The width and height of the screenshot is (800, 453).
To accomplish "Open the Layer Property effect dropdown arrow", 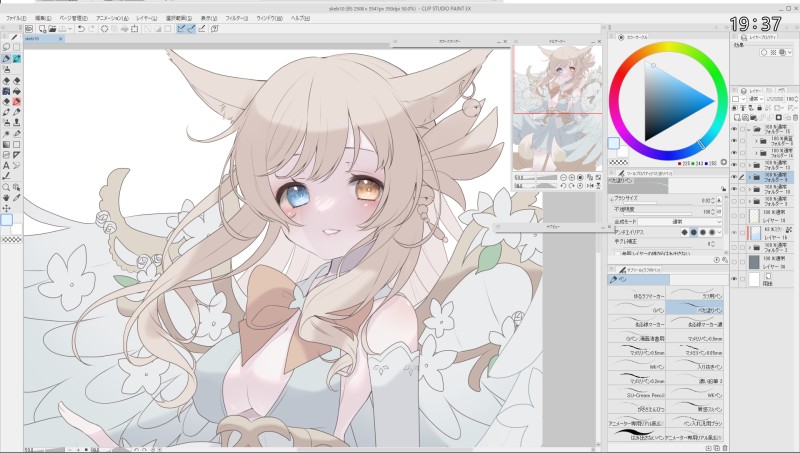I will [x=789, y=53].
